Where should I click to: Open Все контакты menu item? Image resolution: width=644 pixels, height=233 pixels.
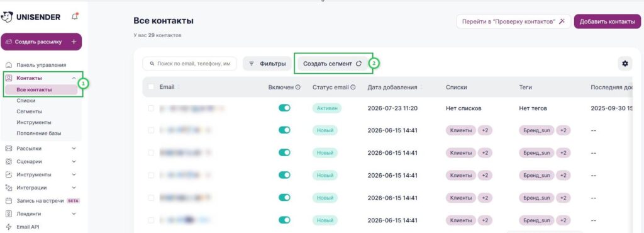coord(41,89)
